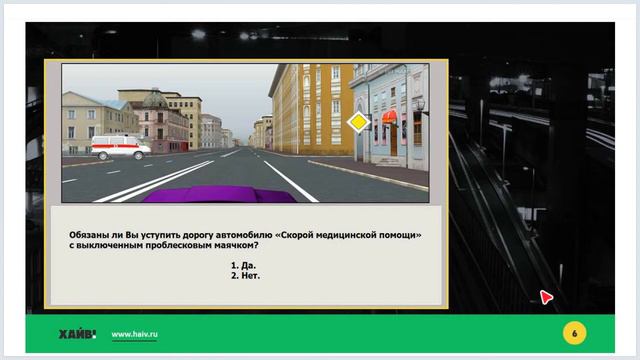This screenshot has height=360, width=640.
Task: Click the ХАЙВ logo in footer
Action: pyautogui.click(x=78, y=334)
